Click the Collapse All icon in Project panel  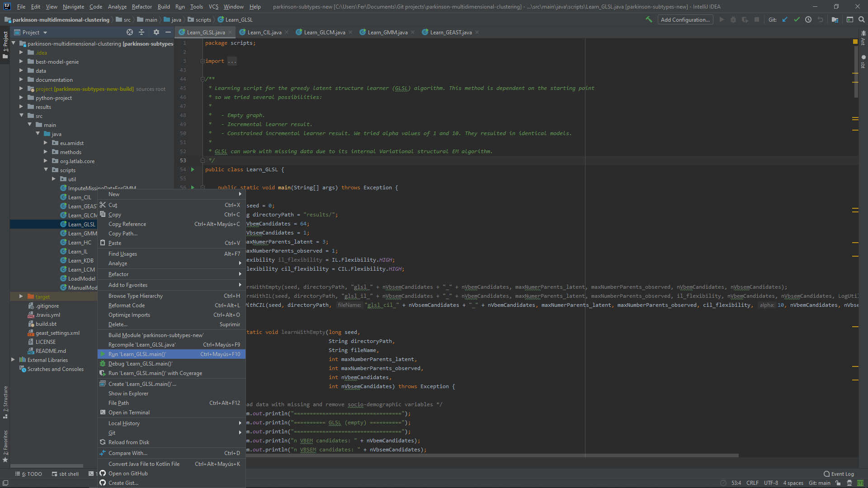tap(142, 32)
